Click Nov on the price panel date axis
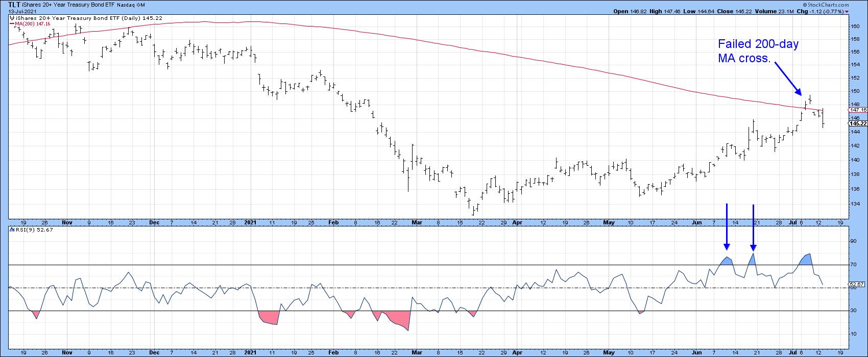 (x=67, y=223)
